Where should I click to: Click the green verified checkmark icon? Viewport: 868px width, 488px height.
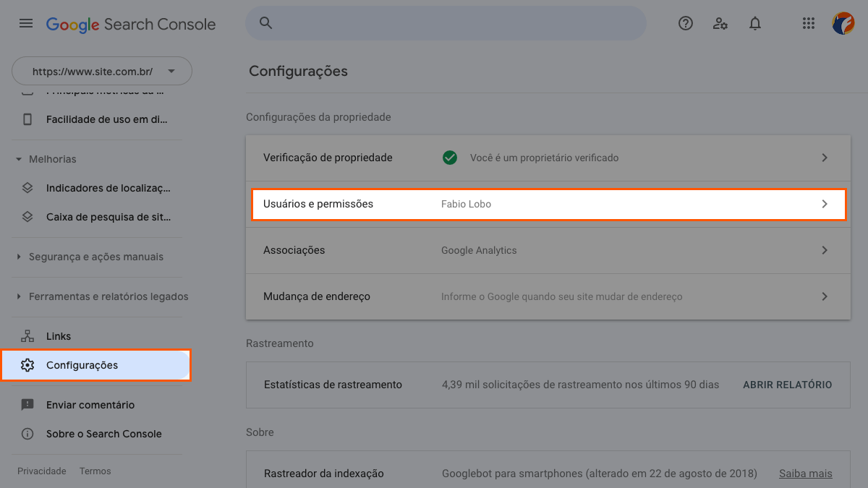point(450,158)
